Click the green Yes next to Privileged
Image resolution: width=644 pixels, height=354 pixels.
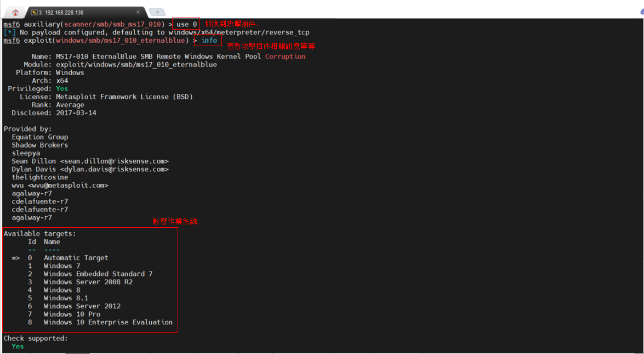point(62,89)
